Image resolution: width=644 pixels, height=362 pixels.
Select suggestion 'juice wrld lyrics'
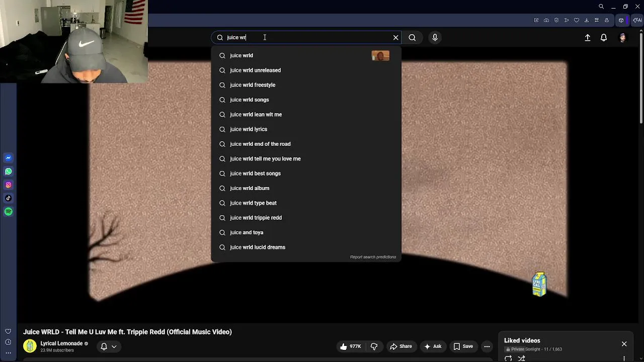click(306, 129)
